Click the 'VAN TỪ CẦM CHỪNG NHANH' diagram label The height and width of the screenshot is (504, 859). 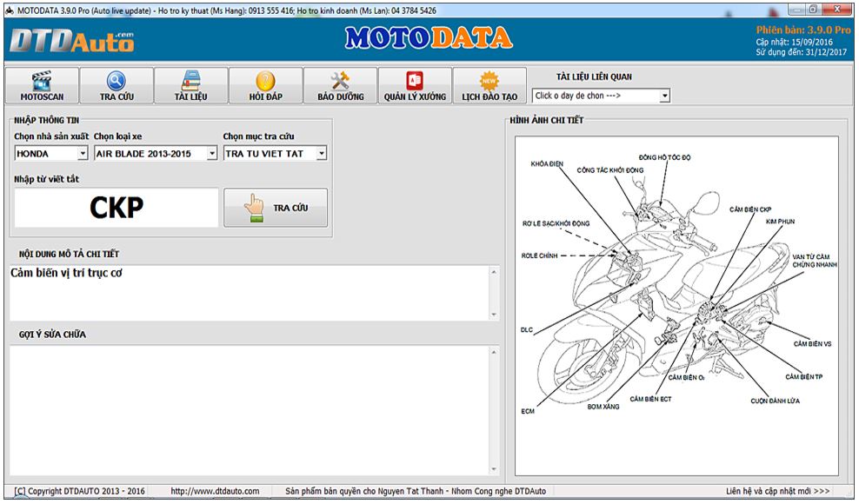point(815,261)
